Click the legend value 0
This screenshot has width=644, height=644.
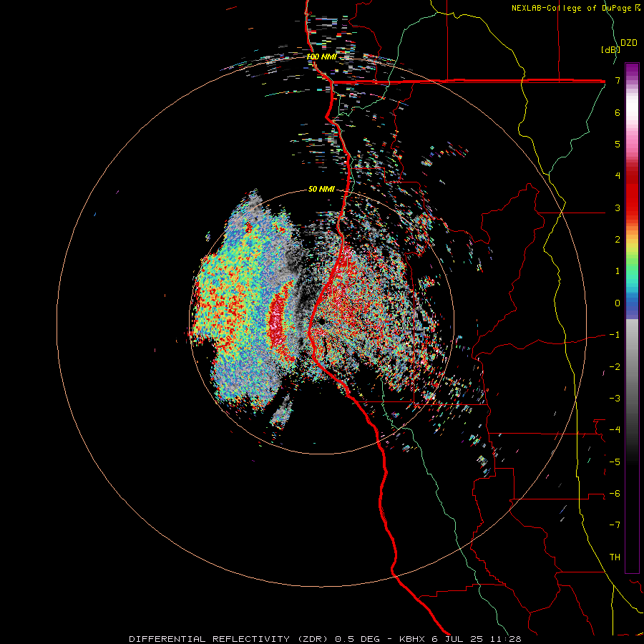tap(618, 303)
